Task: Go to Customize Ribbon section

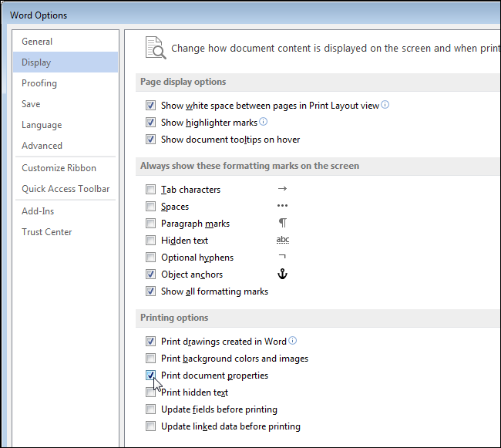Action: (x=59, y=168)
